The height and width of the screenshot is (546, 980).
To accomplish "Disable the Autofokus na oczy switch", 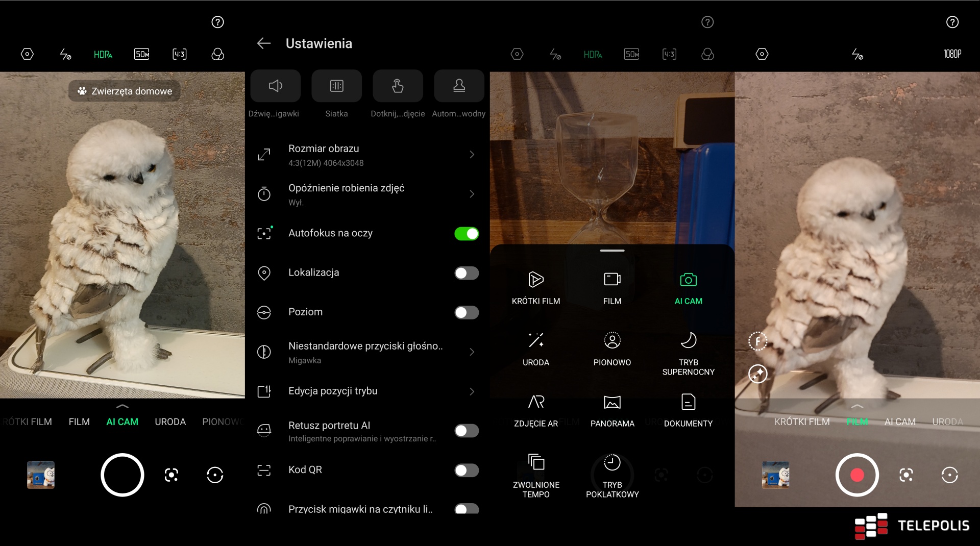I will point(467,234).
